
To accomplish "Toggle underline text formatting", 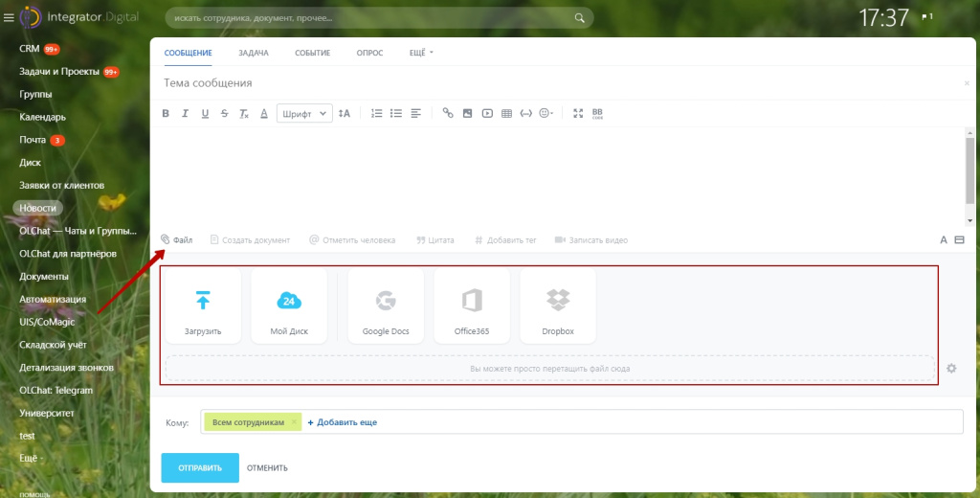I will (x=205, y=113).
